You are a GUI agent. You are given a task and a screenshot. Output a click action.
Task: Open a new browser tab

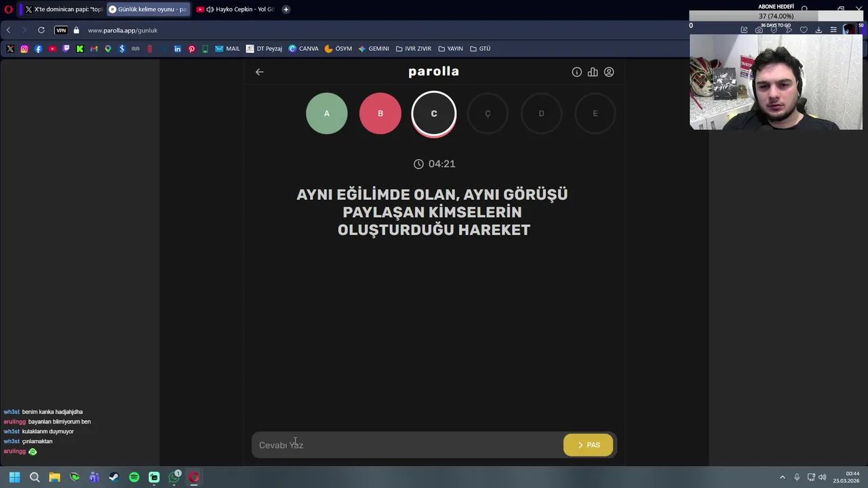pyautogui.click(x=286, y=9)
